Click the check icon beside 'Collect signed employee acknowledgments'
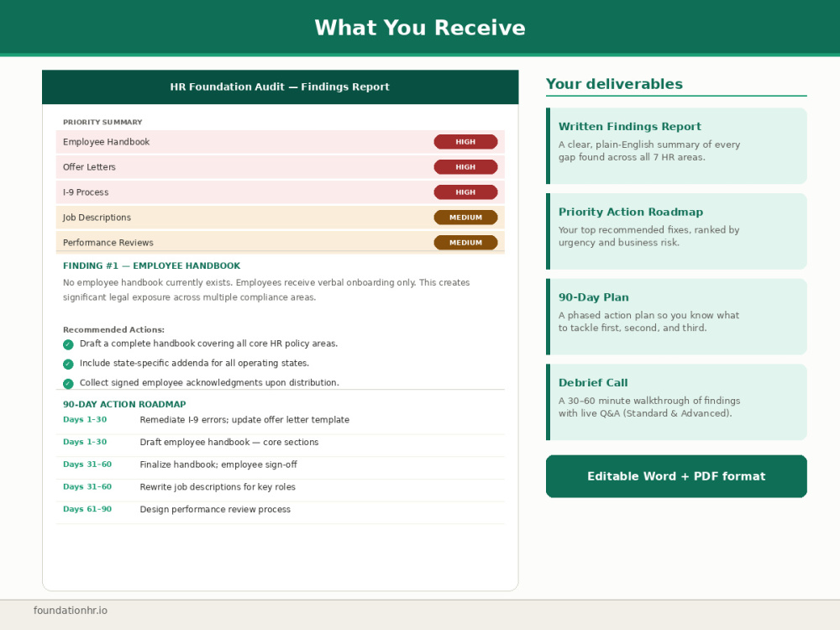 (x=68, y=384)
